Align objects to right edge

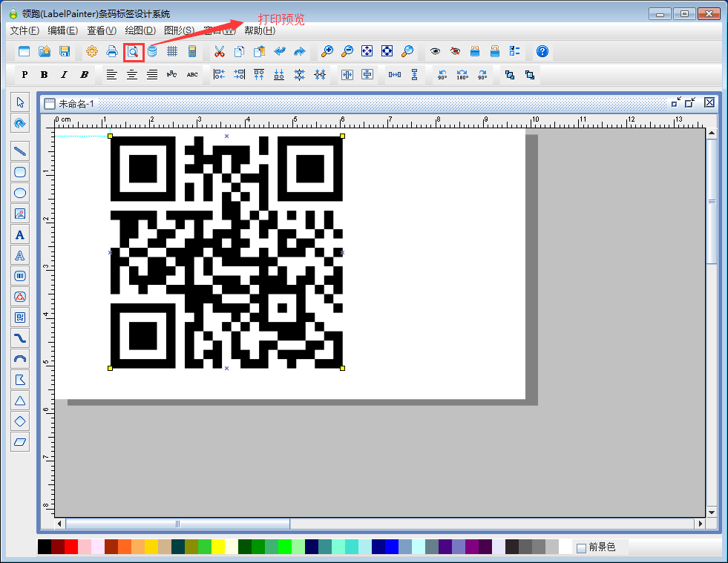point(240,75)
